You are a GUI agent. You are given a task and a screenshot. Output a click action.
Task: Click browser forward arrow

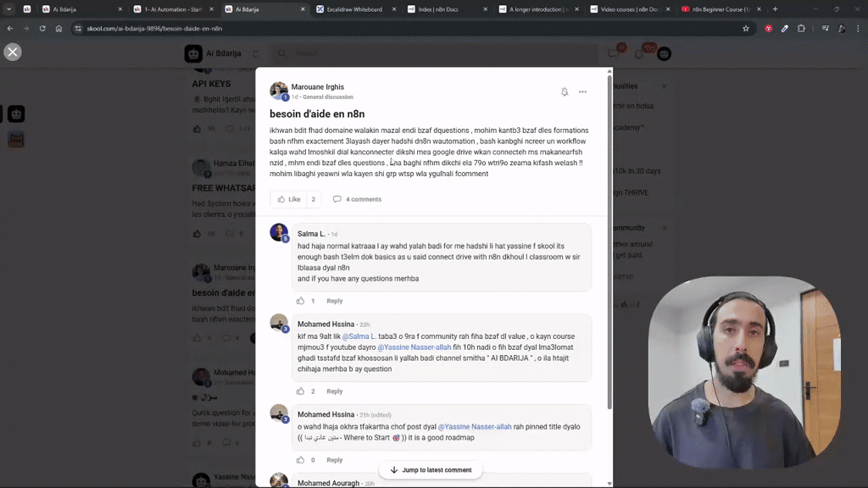26,28
